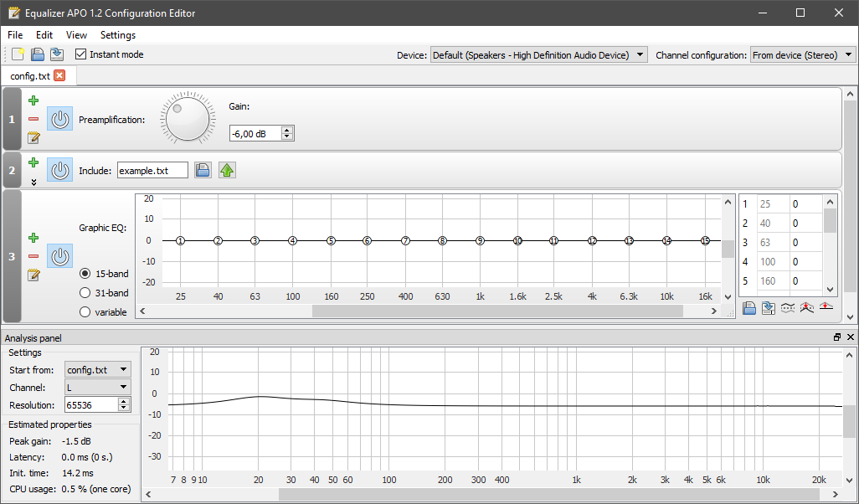Expand the Include filter options with double chevron
859x504 pixels.
coord(33,182)
